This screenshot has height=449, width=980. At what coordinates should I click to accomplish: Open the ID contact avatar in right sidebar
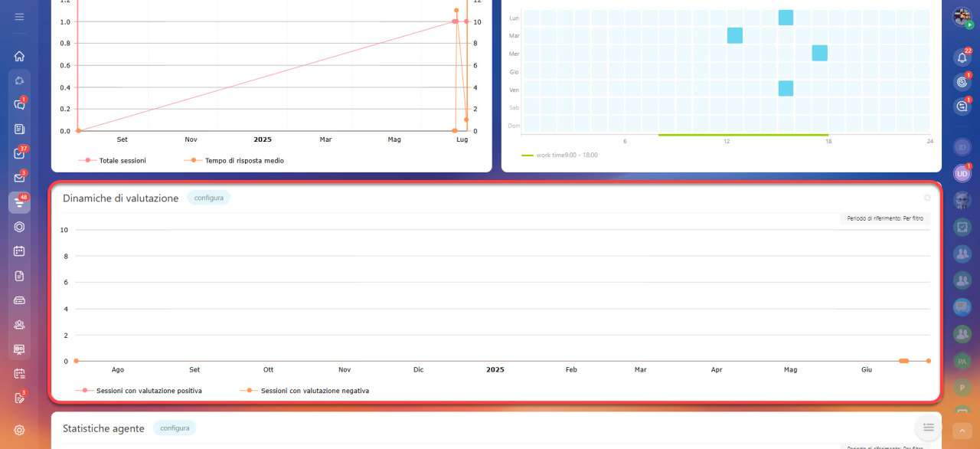[x=962, y=147]
